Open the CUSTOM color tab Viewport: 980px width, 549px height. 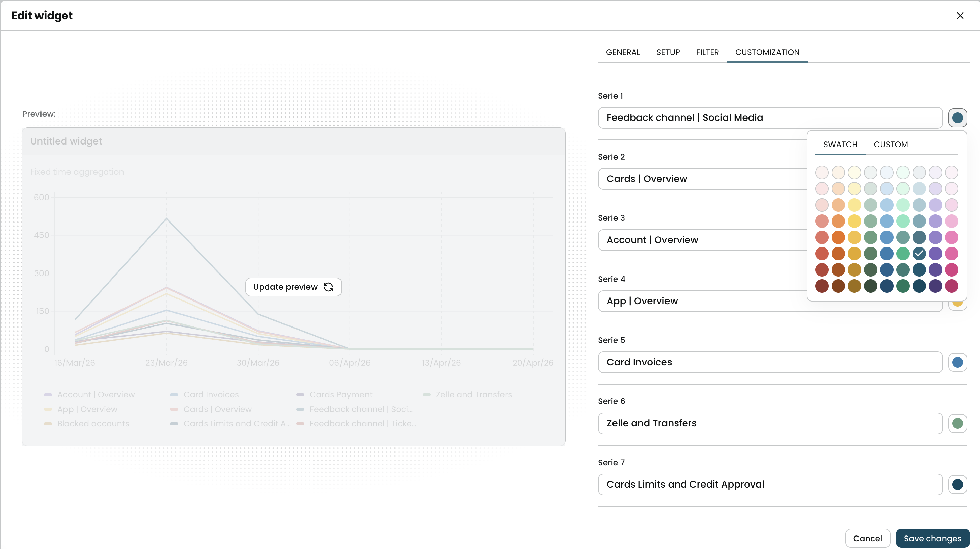pos(891,144)
